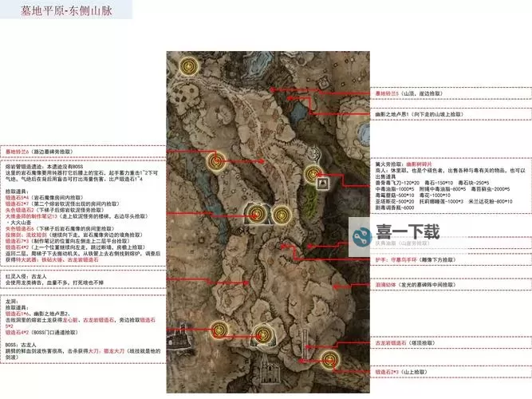This screenshot has height=399, width=532.
Task: Select the 锻造石1*6 item in the cave notes
Action: [18, 314]
